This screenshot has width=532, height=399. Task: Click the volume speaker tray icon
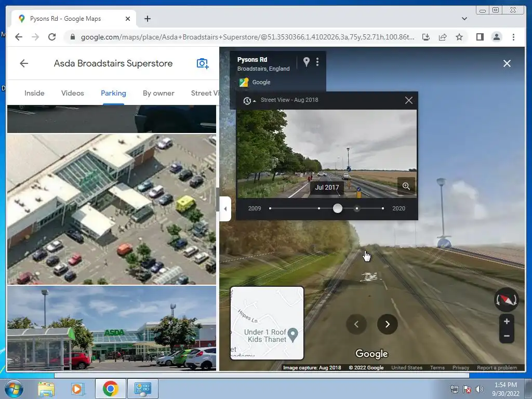[x=478, y=389]
